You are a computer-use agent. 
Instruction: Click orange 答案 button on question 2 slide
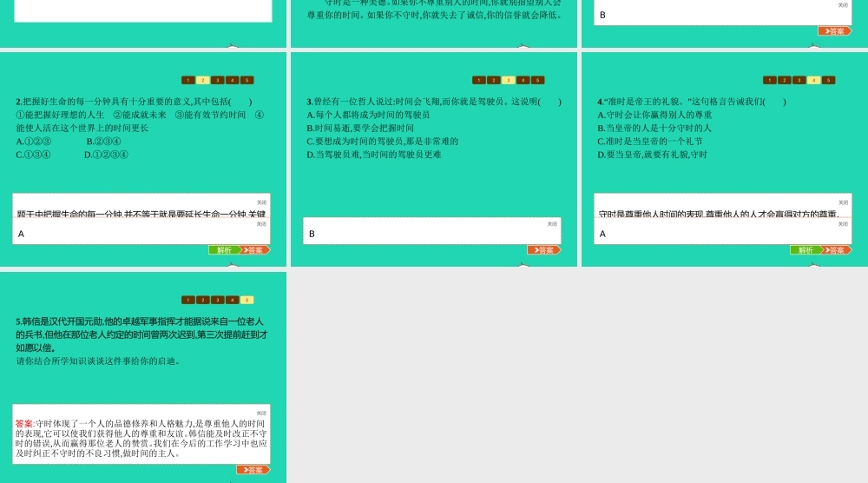coord(254,250)
